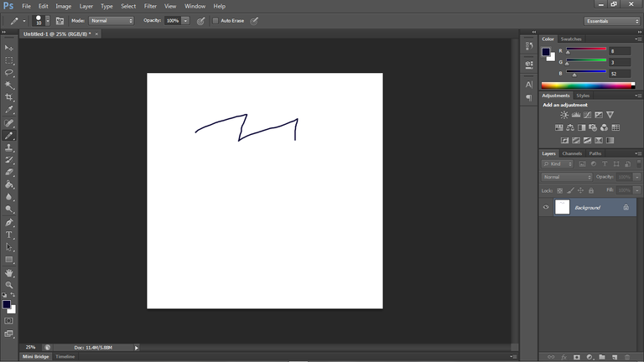Open the Character panel icon
This screenshot has width=644, height=362.
(x=529, y=85)
